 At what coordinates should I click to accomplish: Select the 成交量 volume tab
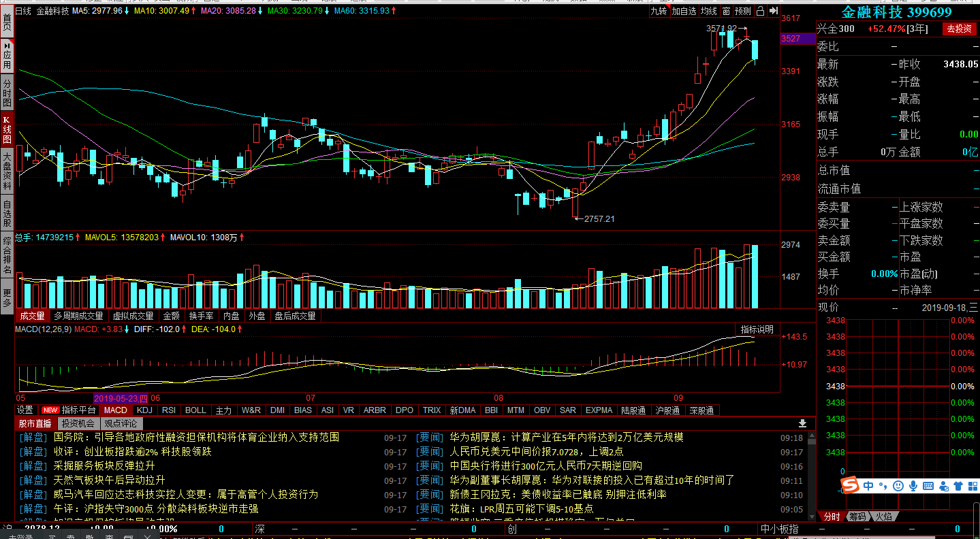(x=32, y=316)
